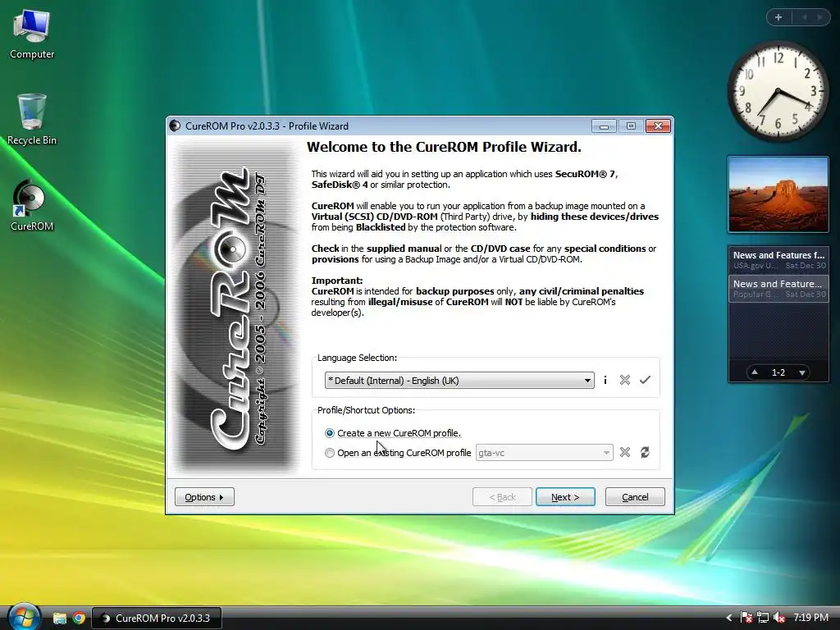
Task: Click the CureROM title bar disc icon
Action: (175, 126)
